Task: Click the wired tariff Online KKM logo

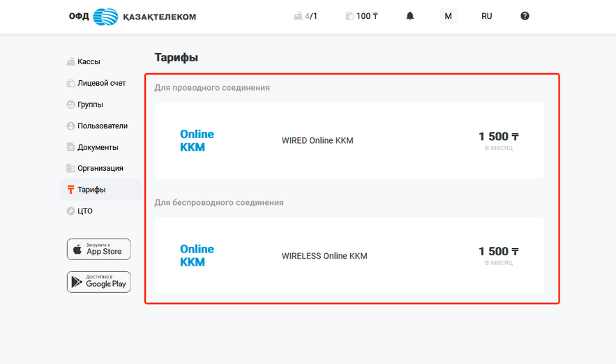Action: 197,141
